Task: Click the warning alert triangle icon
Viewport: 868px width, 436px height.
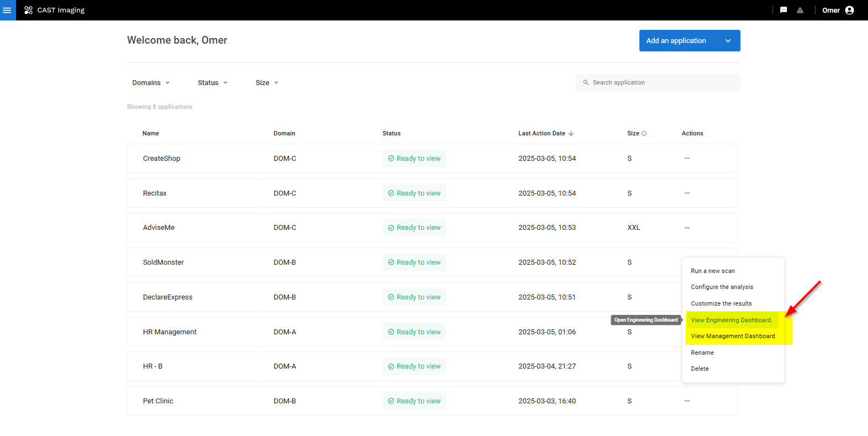Action: [800, 10]
